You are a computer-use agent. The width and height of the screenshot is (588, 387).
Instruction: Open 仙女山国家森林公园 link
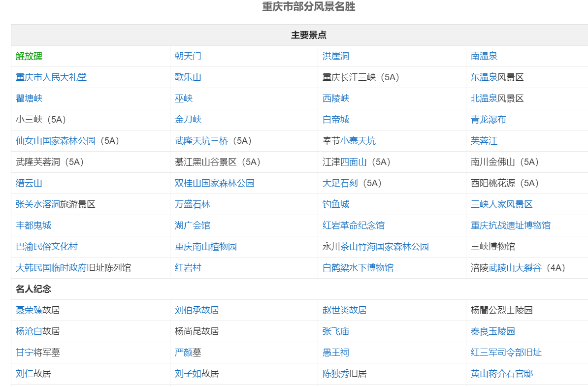point(56,141)
